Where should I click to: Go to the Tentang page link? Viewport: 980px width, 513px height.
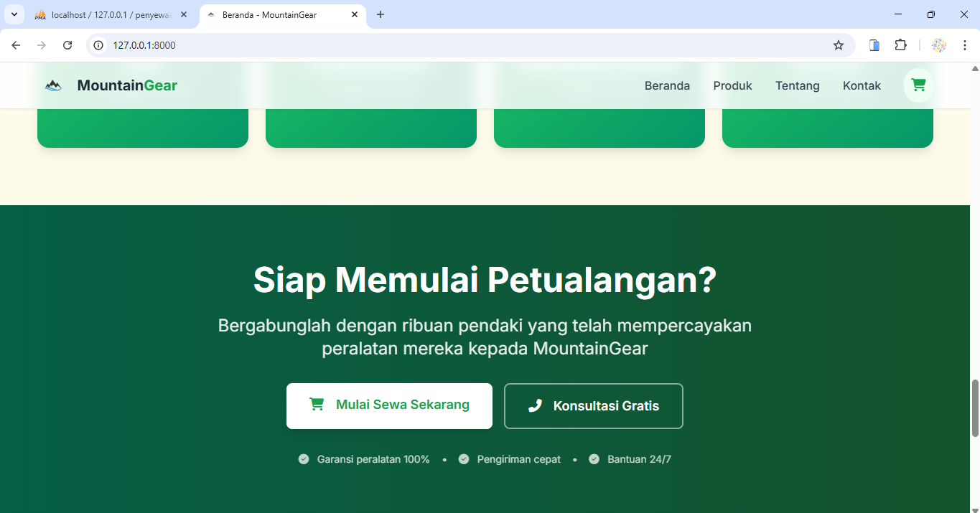797,85
